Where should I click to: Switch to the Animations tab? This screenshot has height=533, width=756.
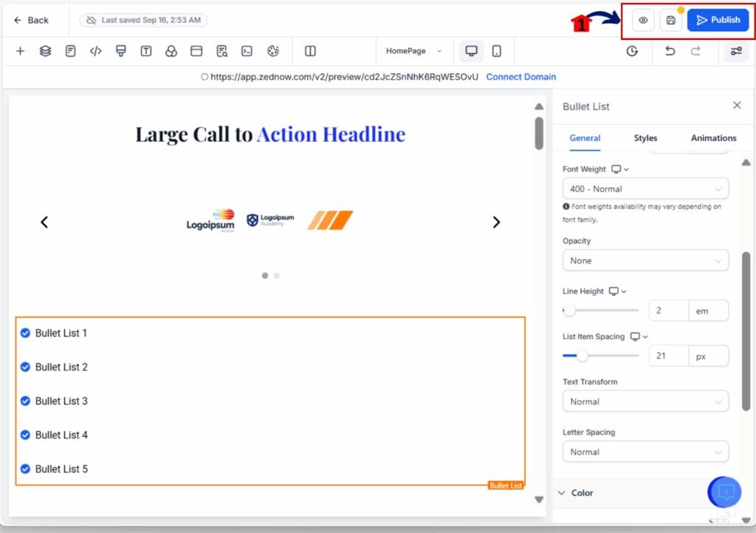coord(713,138)
